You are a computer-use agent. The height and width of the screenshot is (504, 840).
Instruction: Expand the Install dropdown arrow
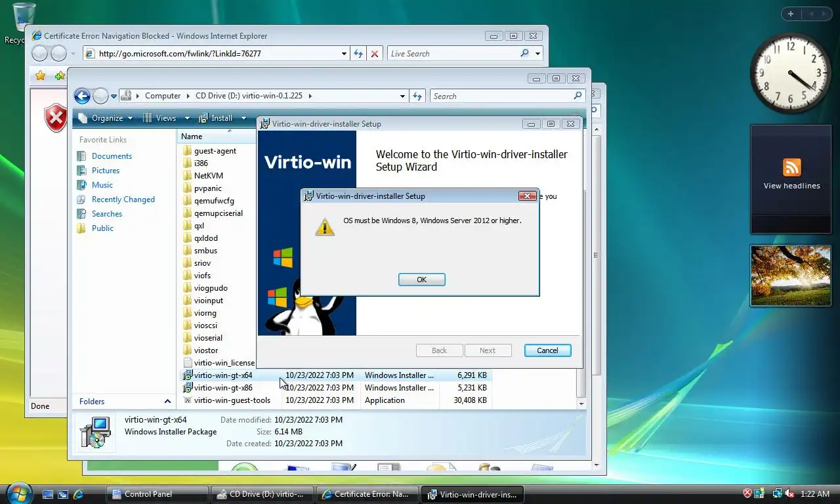point(243,118)
